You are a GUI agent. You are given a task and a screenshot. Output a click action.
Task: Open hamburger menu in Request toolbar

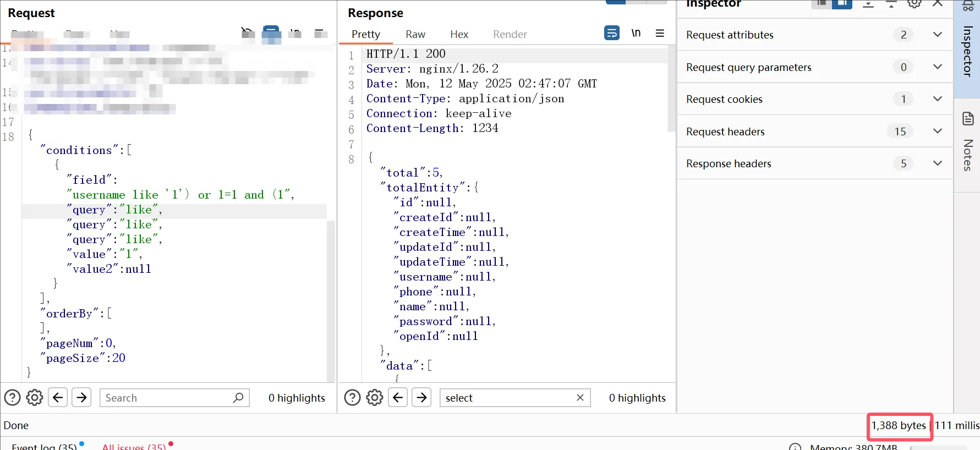320,34
